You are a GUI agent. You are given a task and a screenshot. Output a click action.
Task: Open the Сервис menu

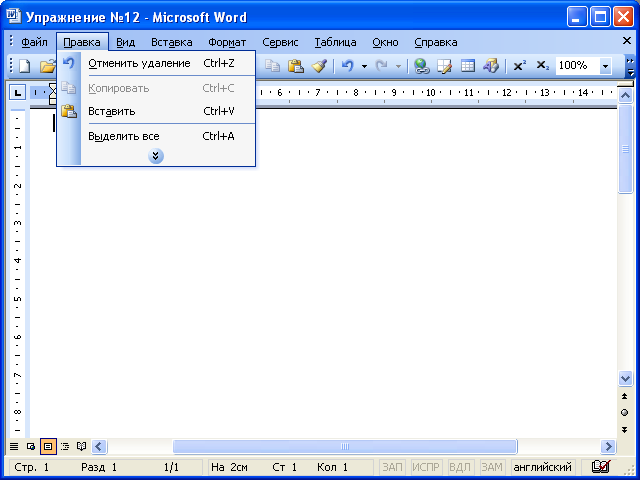pos(280,42)
